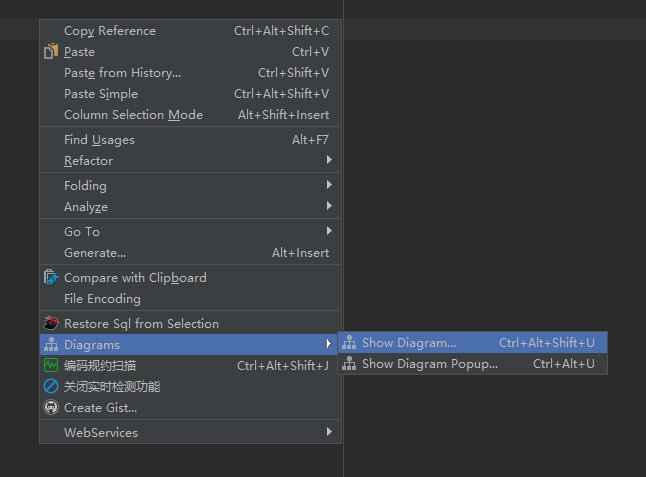Choose Create Gist...

[190, 407]
